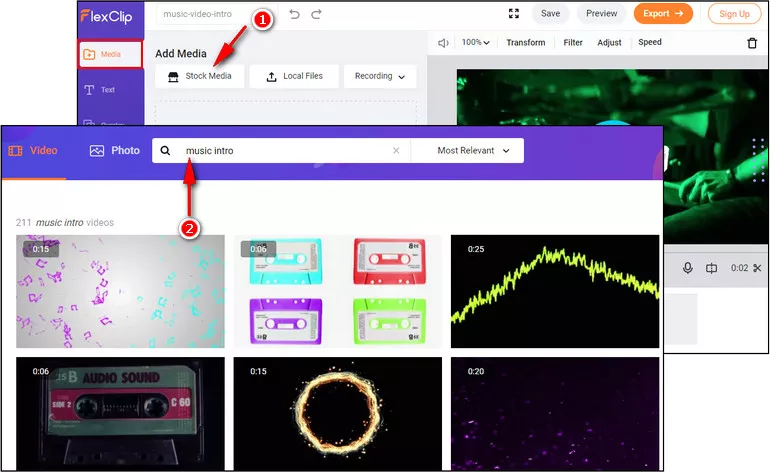Mute the clip volume speaker icon
This screenshot has width=770, height=473.
(x=443, y=43)
